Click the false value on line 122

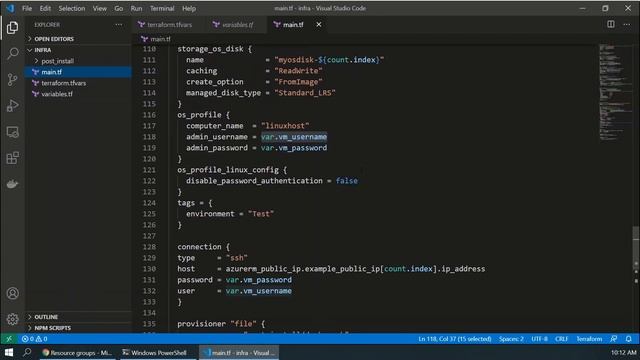tap(347, 181)
